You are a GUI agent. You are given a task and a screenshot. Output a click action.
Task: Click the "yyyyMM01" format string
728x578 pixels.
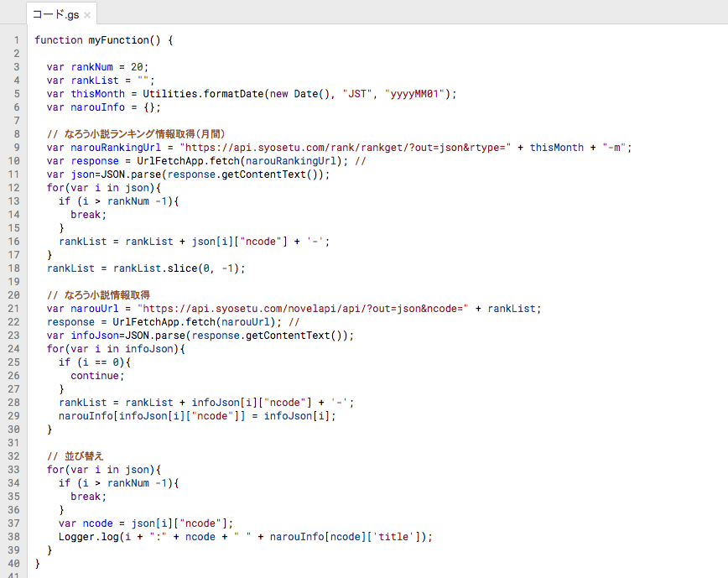[414, 94]
